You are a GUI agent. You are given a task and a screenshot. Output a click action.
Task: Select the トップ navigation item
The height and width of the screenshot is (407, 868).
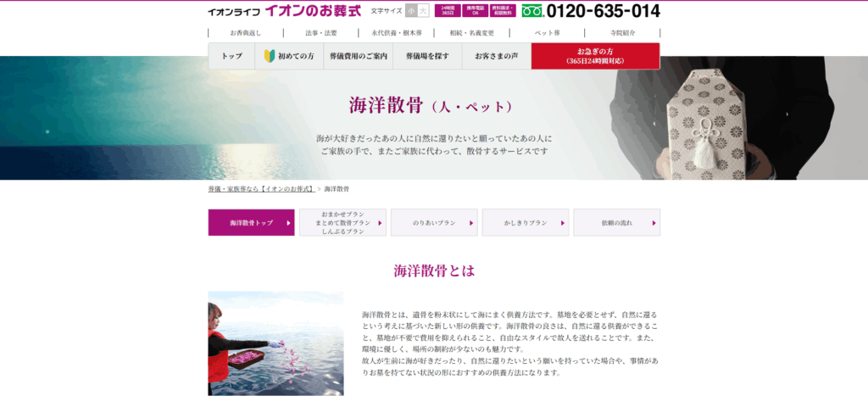(x=231, y=56)
